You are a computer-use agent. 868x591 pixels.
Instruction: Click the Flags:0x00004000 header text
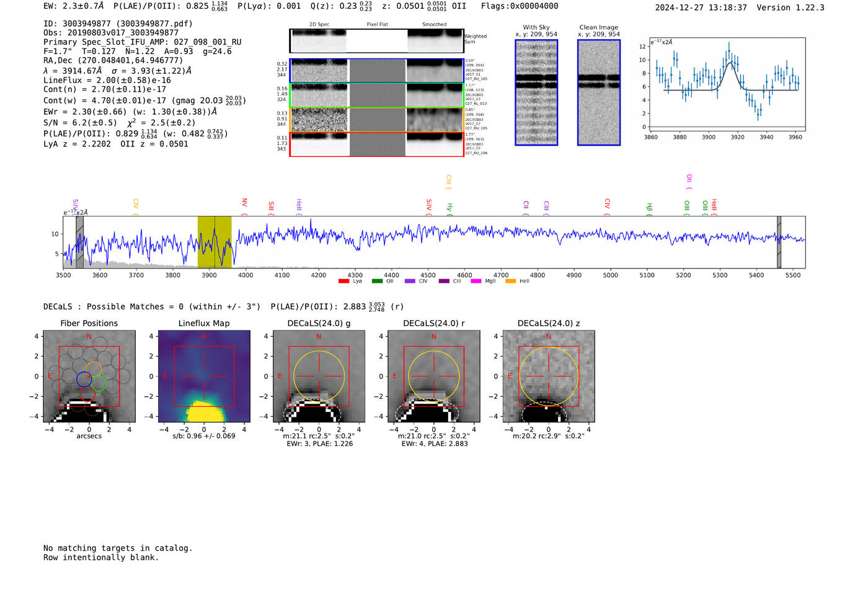(x=520, y=6)
